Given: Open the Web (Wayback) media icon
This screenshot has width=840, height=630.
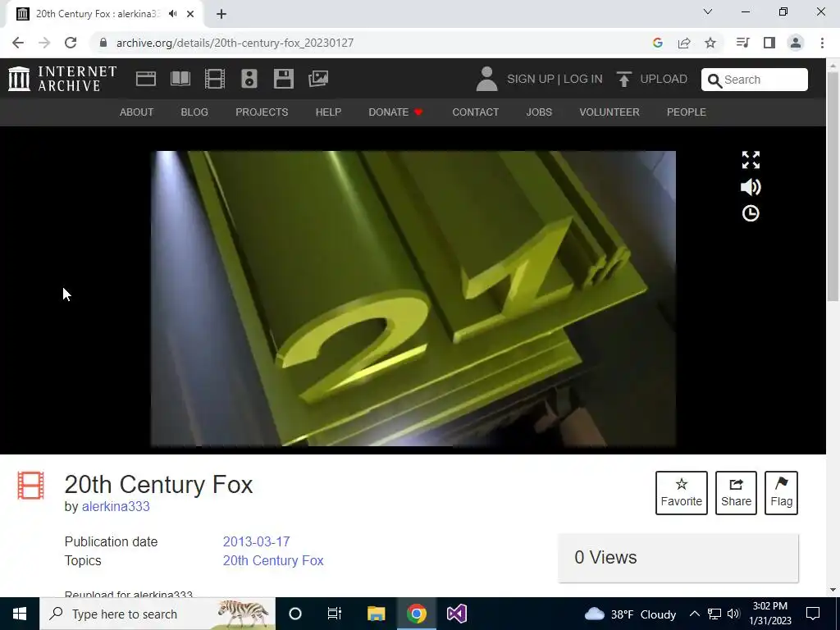Looking at the screenshot, I should coord(146,79).
